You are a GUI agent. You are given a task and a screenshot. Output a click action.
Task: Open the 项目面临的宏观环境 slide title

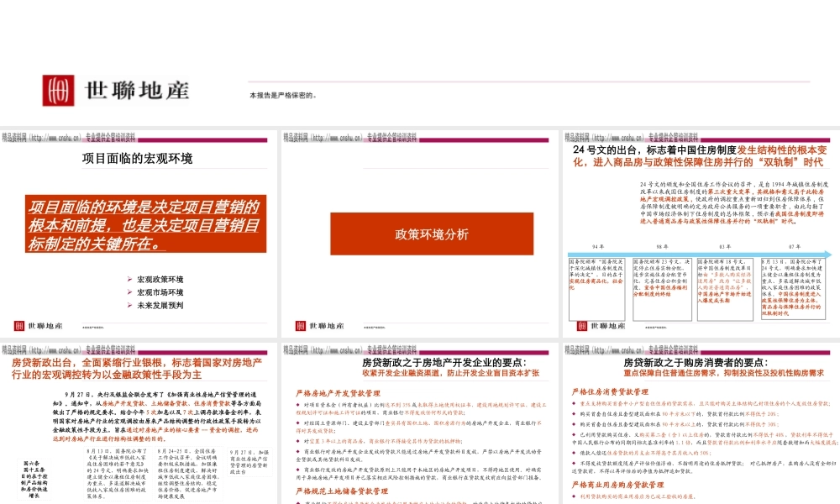pos(137,159)
